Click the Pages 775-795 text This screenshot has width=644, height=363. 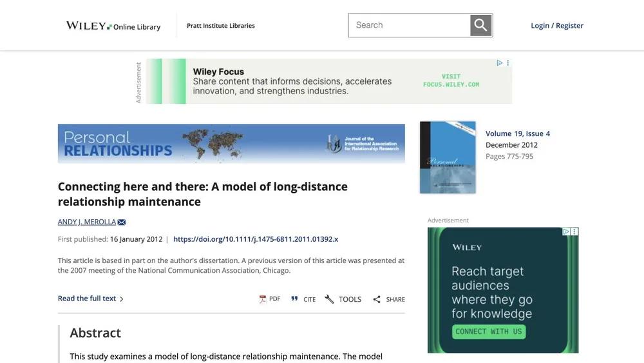(x=509, y=156)
